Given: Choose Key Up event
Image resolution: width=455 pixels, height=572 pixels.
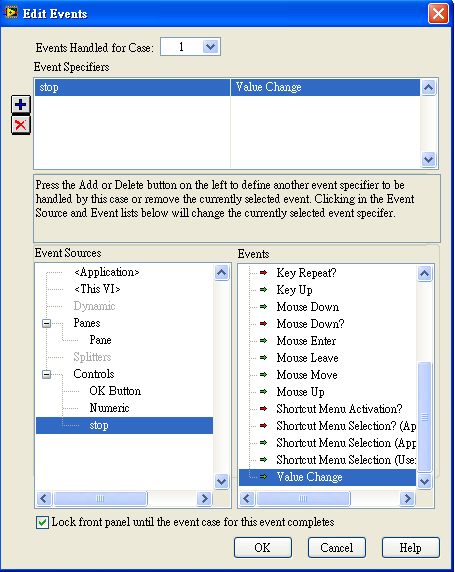Looking at the screenshot, I should tap(294, 290).
